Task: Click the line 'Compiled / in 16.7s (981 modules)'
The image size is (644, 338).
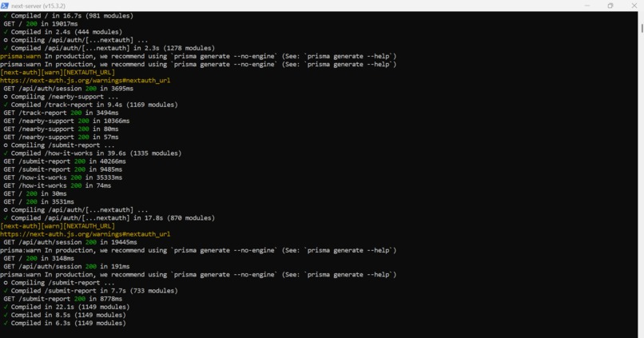Action: (x=69, y=16)
